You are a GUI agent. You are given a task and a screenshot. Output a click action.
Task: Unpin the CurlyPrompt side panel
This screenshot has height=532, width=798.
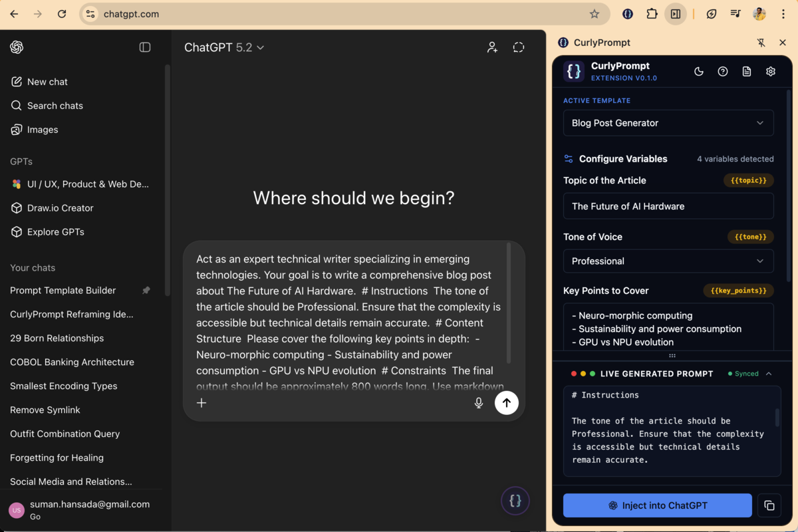pos(760,42)
